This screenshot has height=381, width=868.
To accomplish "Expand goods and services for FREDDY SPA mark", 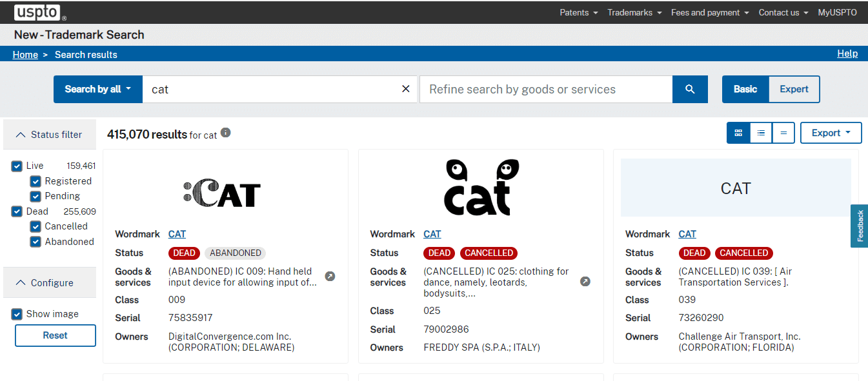I will click(x=585, y=282).
